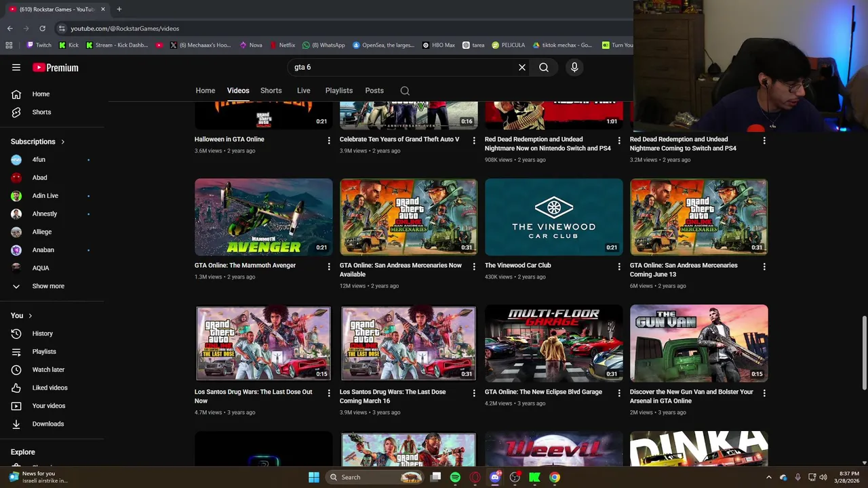This screenshot has height=488, width=868.
Task: Play GTA Online: The Mammoth Avenger thumbnail
Action: (x=264, y=217)
